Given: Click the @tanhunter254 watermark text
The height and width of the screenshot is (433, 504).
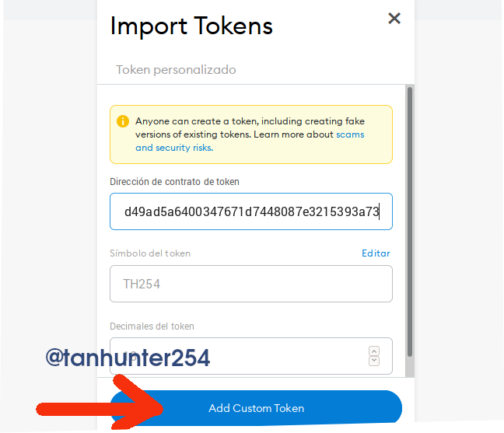Looking at the screenshot, I should (x=128, y=358).
